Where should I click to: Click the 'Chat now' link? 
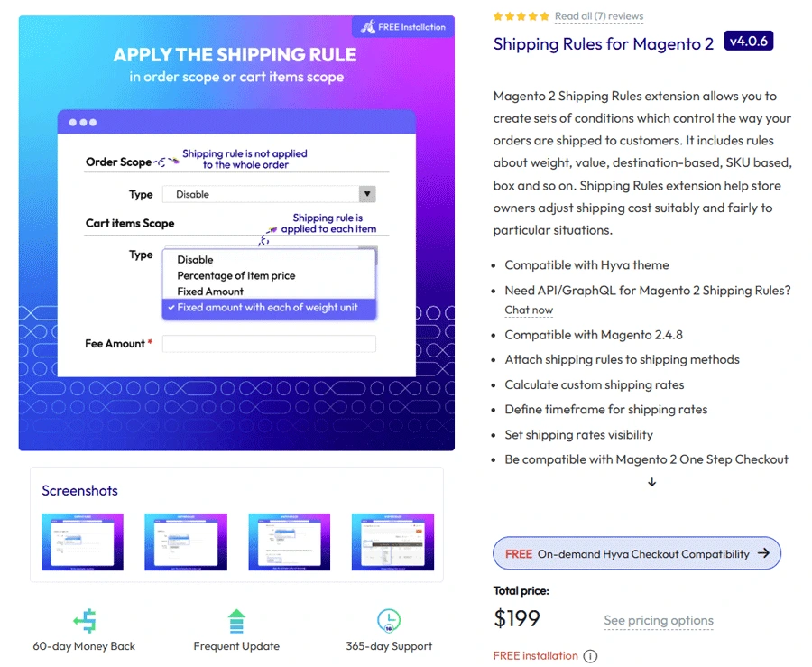(529, 310)
